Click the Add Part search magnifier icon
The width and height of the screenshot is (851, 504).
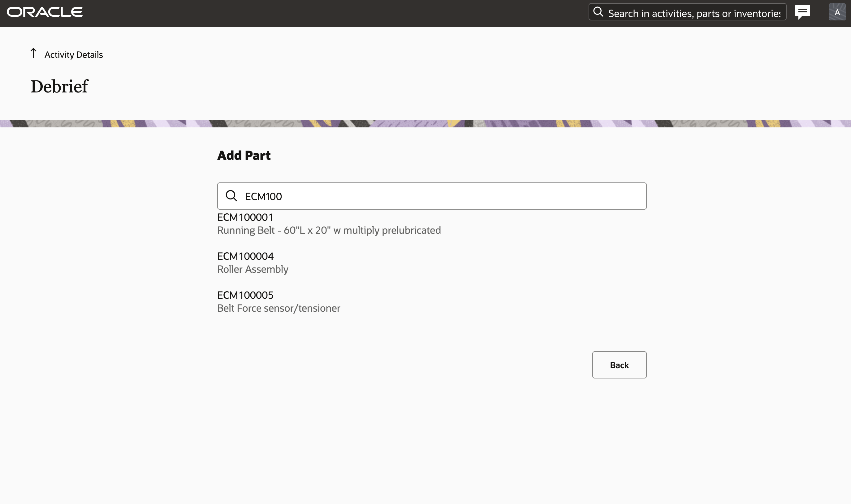click(231, 196)
